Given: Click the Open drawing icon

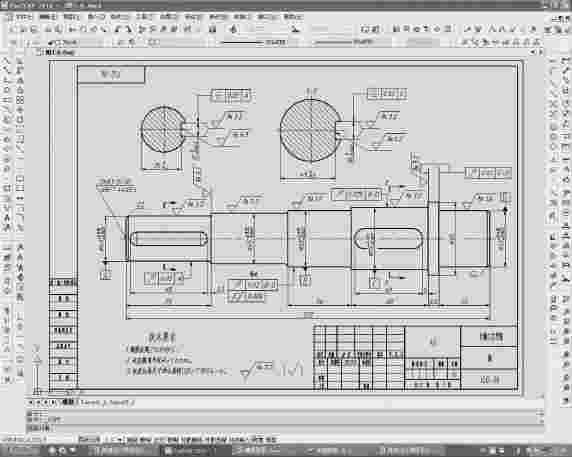Looking at the screenshot, I should (x=23, y=29).
